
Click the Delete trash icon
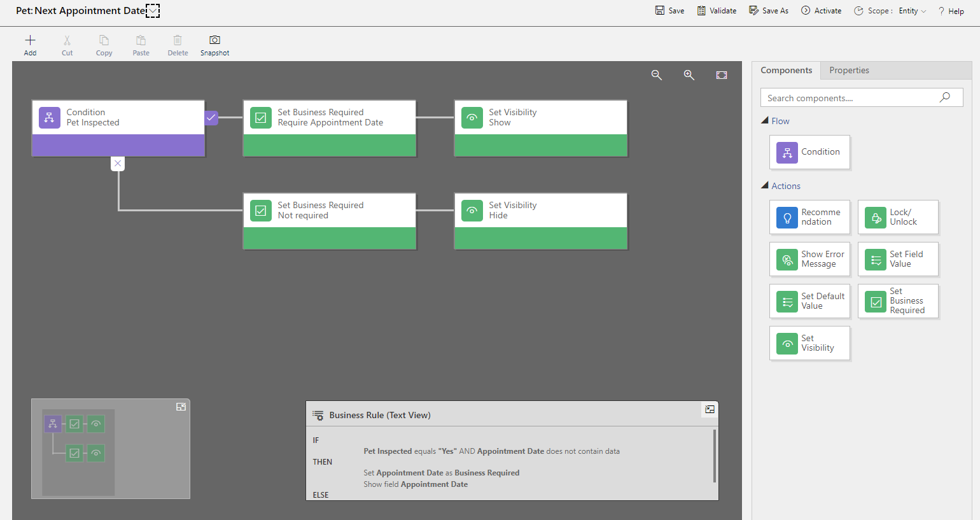coord(178,41)
